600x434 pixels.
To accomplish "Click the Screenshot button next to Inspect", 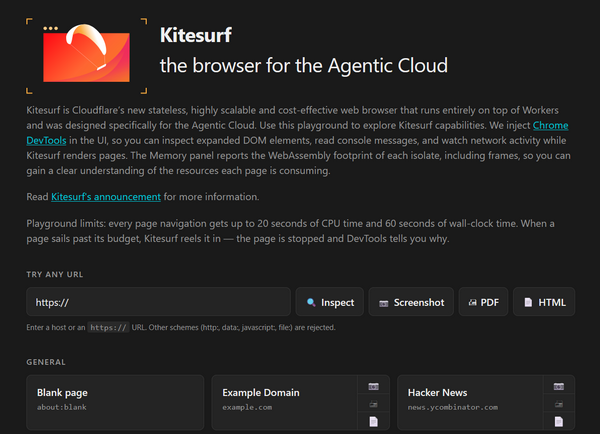I will tap(411, 302).
